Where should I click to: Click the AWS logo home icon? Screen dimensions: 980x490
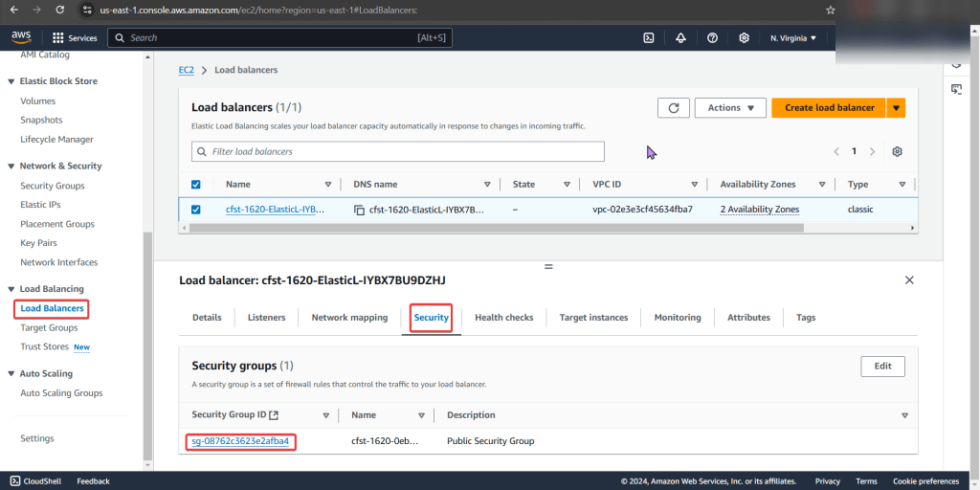click(x=21, y=37)
